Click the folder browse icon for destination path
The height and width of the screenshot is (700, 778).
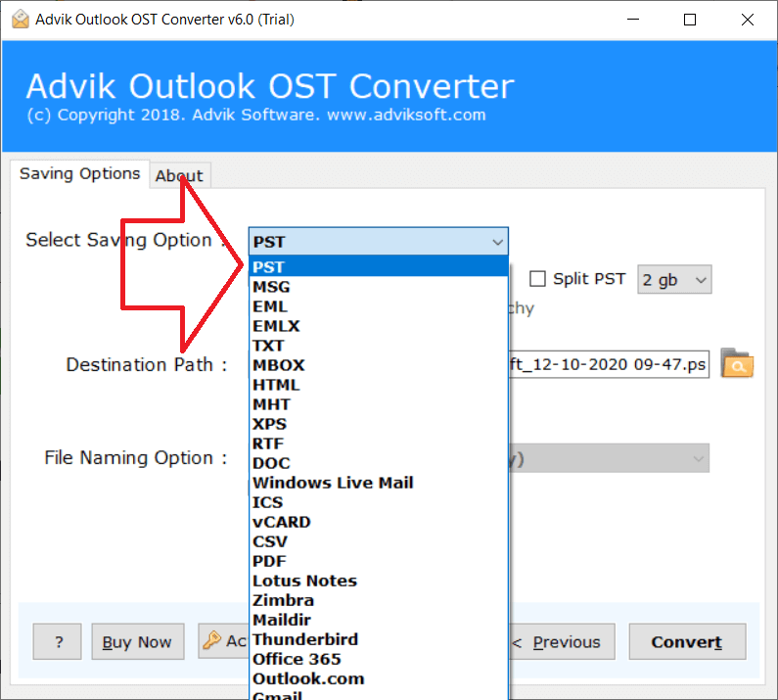click(x=737, y=363)
